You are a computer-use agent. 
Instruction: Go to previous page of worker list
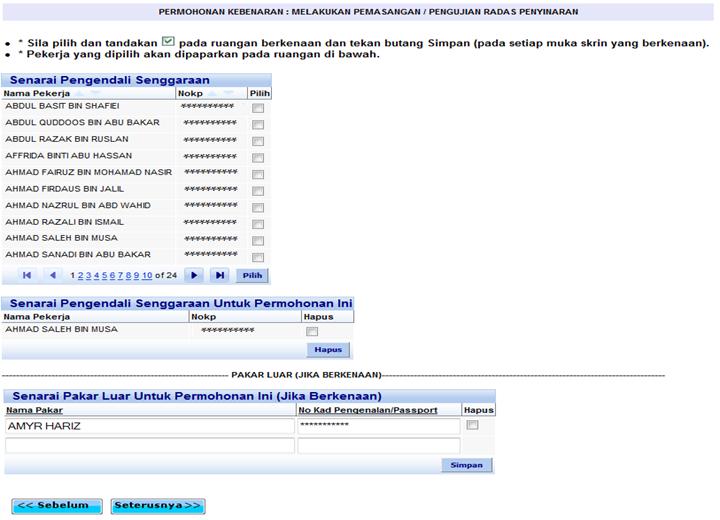click(53, 275)
